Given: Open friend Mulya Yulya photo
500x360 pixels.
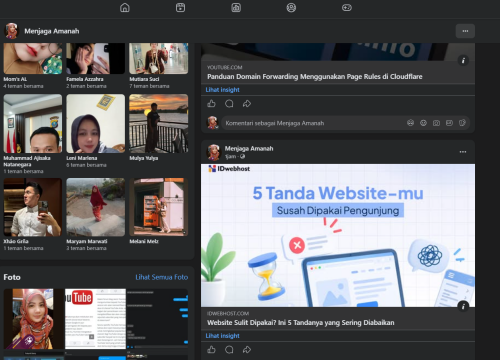Looking at the screenshot, I should [159, 123].
